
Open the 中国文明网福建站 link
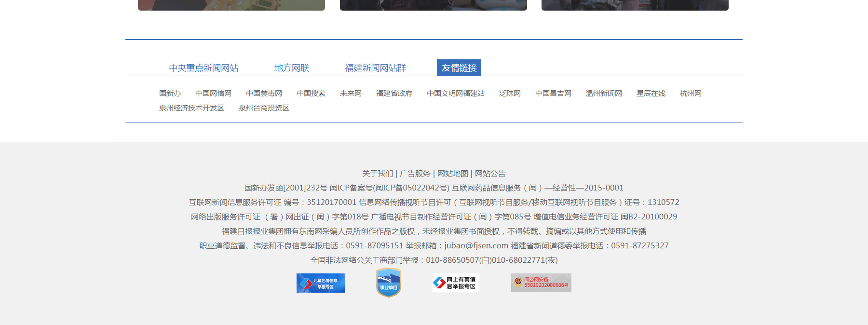coord(455,94)
